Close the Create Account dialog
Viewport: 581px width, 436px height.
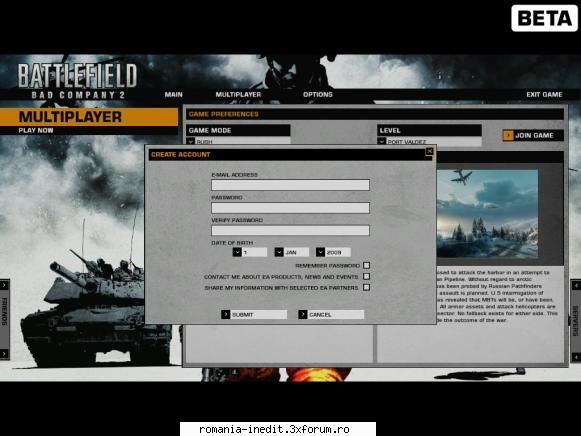tap(429, 151)
